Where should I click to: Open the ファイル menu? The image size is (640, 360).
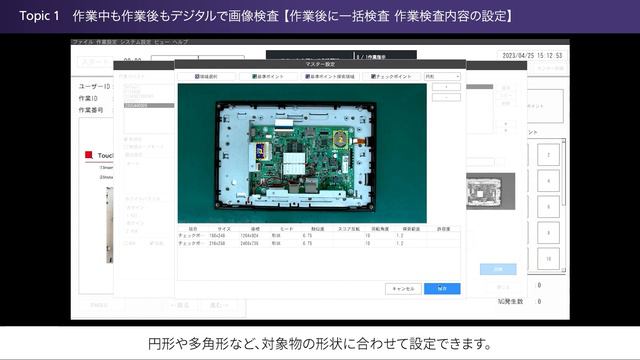tap(82, 42)
